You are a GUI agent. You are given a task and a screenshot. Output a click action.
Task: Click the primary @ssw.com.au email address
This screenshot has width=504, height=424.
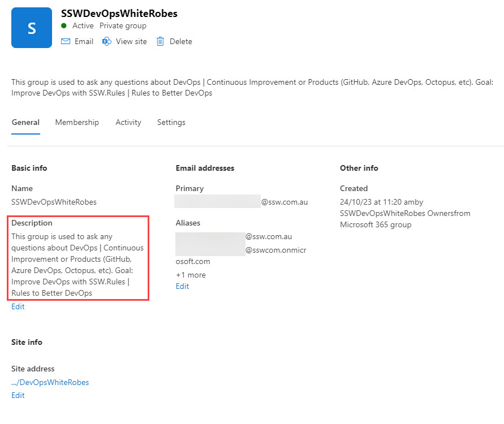point(242,202)
